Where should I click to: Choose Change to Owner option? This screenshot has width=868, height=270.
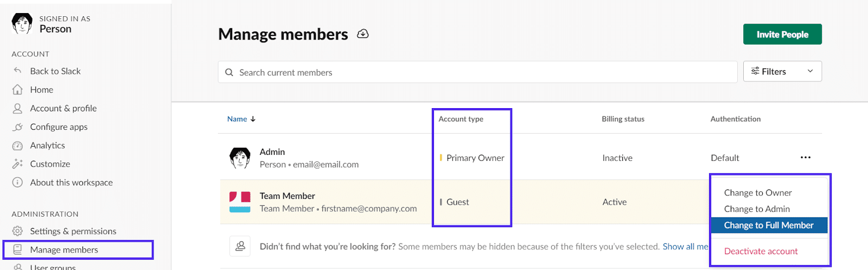758,193
